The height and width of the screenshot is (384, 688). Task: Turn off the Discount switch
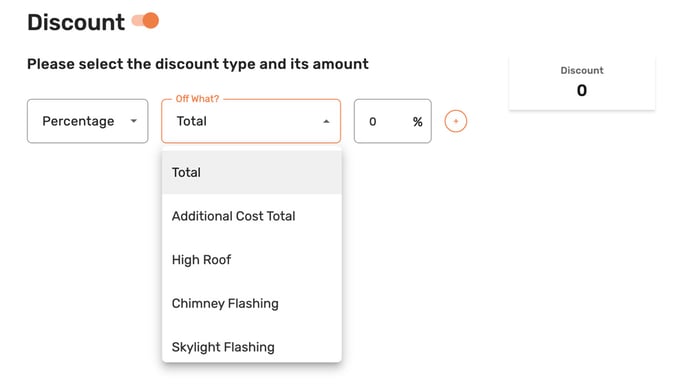point(145,21)
